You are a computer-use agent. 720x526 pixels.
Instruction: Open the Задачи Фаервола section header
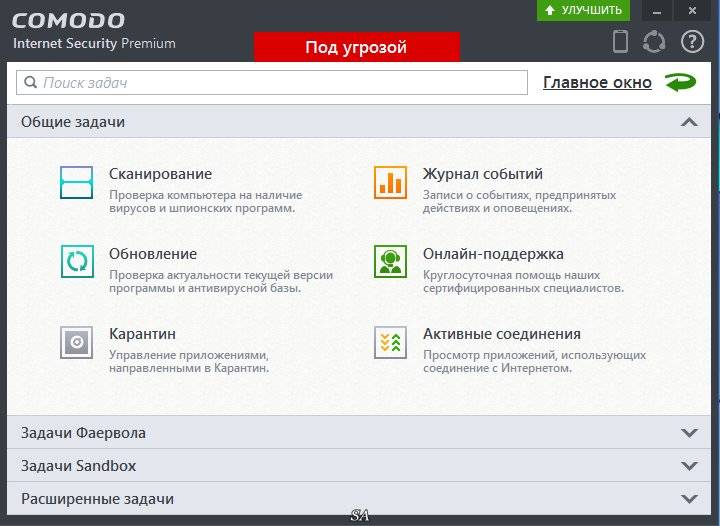click(x=359, y=432)
